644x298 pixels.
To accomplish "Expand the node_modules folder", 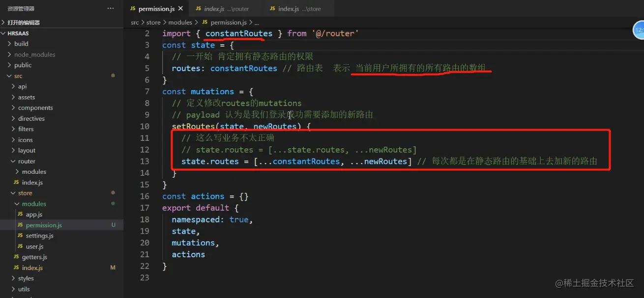I will coord(61,54).
